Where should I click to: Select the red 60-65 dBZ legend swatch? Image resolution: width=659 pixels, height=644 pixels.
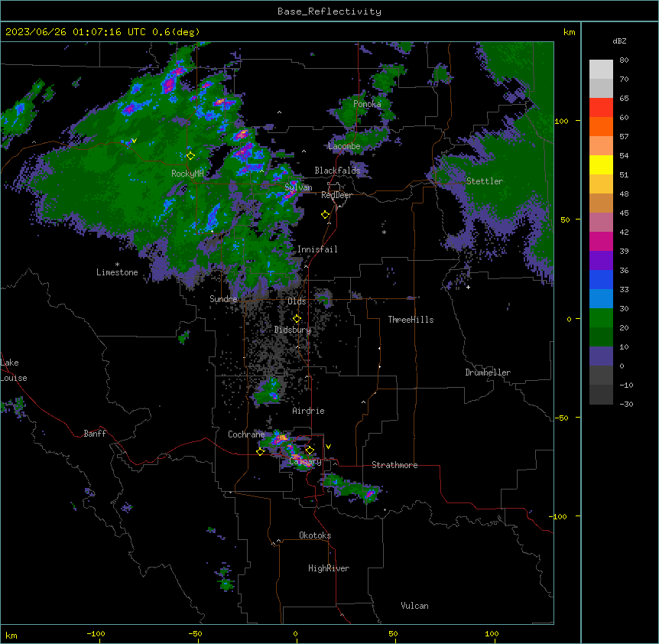tap(601, 107)
